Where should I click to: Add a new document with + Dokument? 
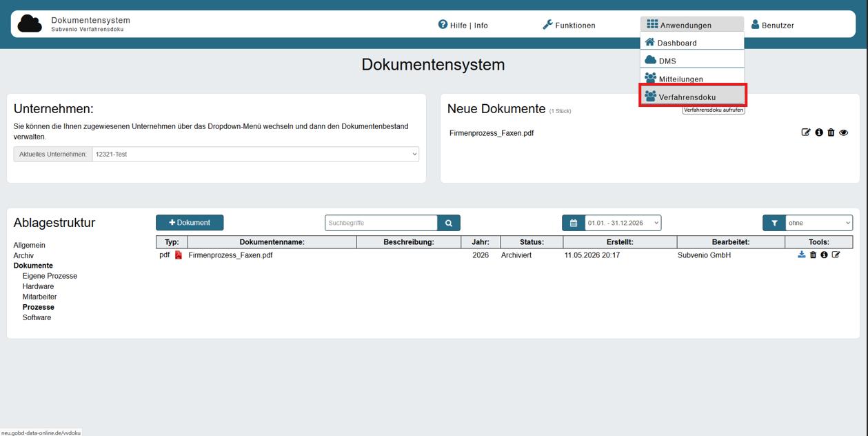[190, 223]
